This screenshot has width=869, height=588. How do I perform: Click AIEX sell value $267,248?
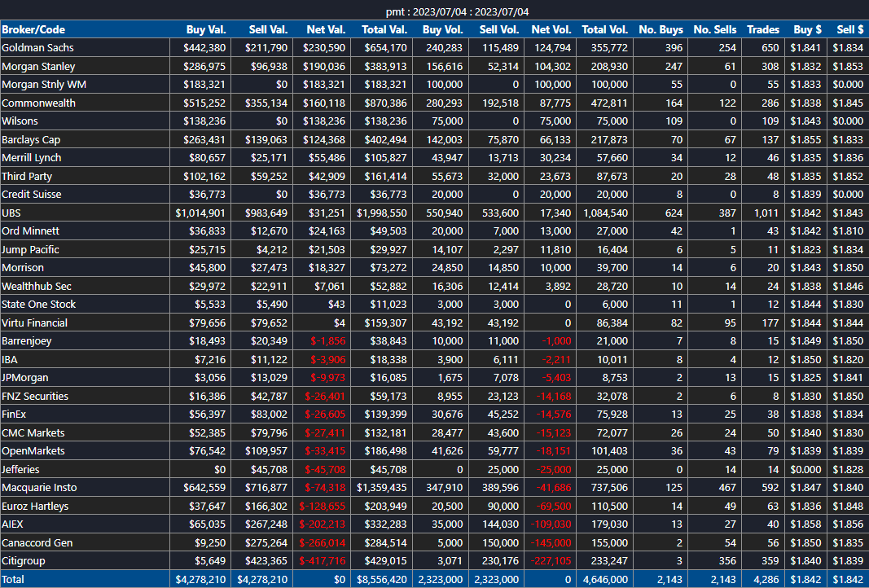point(266,524)
